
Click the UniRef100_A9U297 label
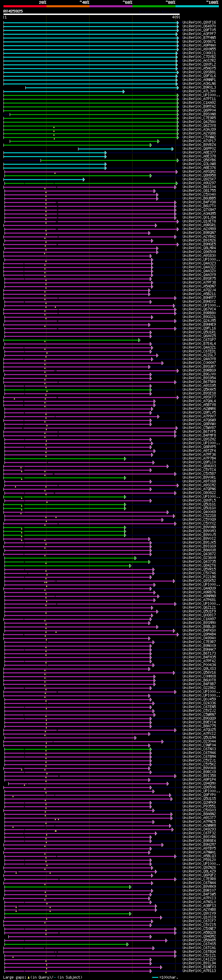click(x=199, y=183)
